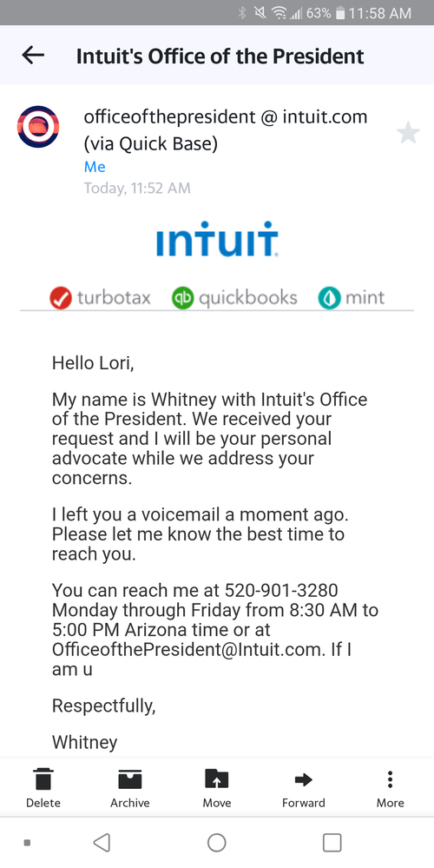
Task: Tap the phone number 520-901-3280
Action: pyautogui.click(x=281, y=590)
